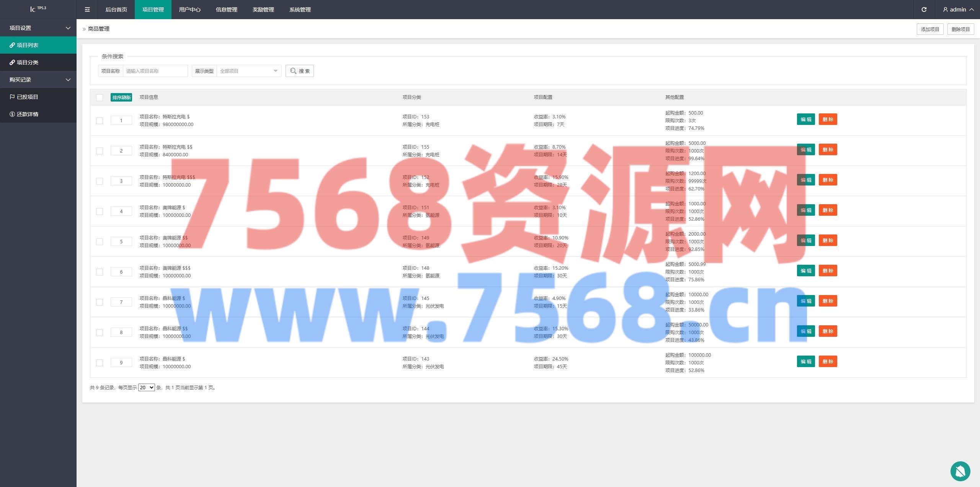The height and width of the screenshot is (487, 980).
Task: Check the select-all checkbox in table header
Action: coord(100,97)
